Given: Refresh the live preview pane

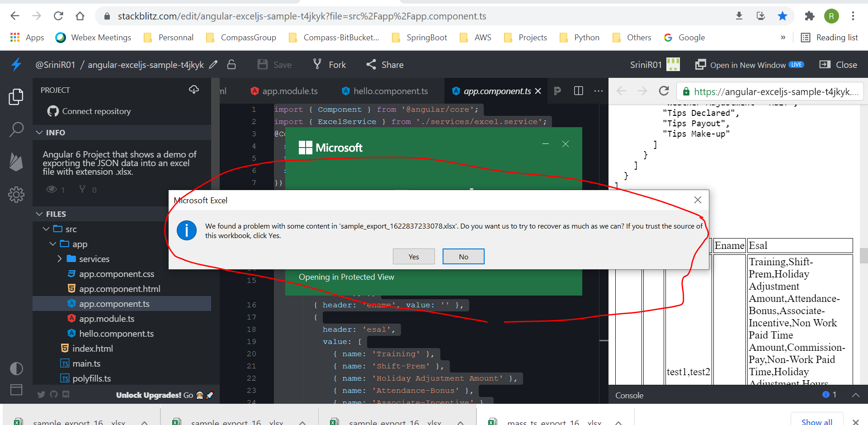Looking at the screenshot, I should coord(664,91).
